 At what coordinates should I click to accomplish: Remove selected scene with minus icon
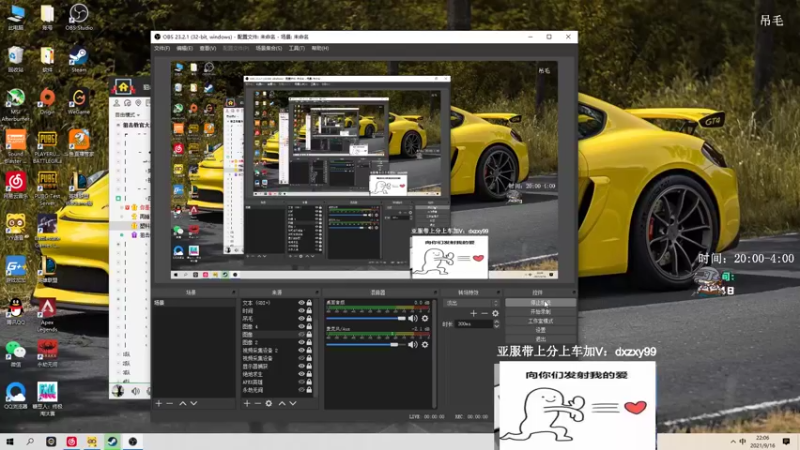170,404
